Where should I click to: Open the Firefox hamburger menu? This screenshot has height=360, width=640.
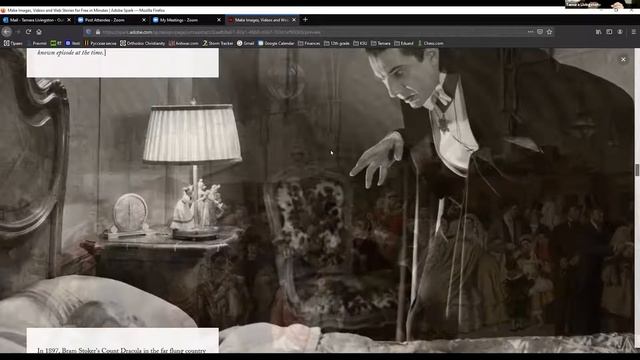[633, 32]
